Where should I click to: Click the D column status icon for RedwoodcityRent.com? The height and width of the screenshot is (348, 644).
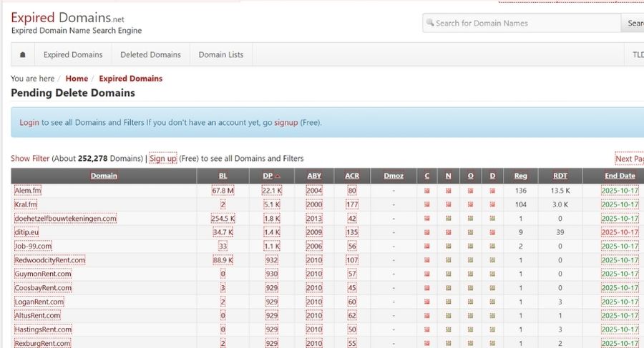pyautogui.click(x=492, y=260)
